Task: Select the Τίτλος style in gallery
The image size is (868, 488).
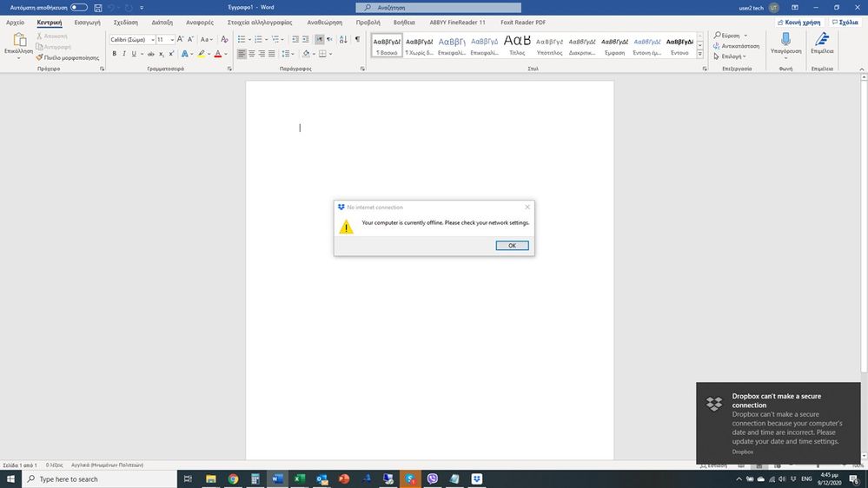Action: click(517, 45)
